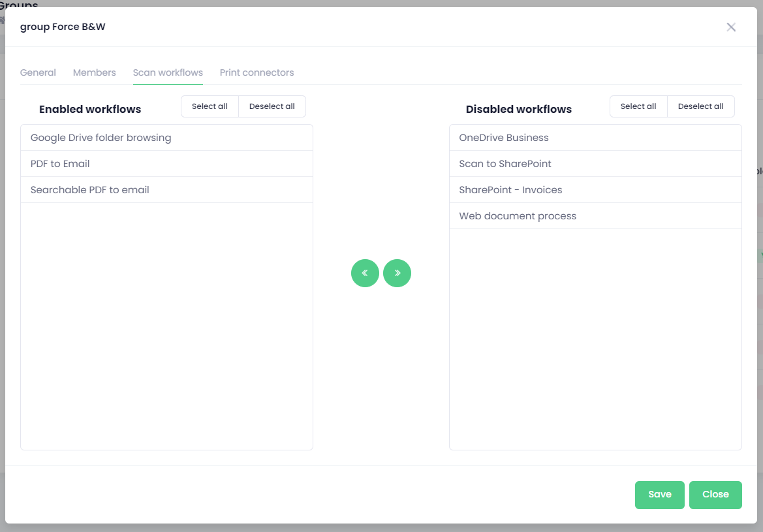Open the Members tab
The width and height of the screenshot is (763, 532).
coord(95,72)
